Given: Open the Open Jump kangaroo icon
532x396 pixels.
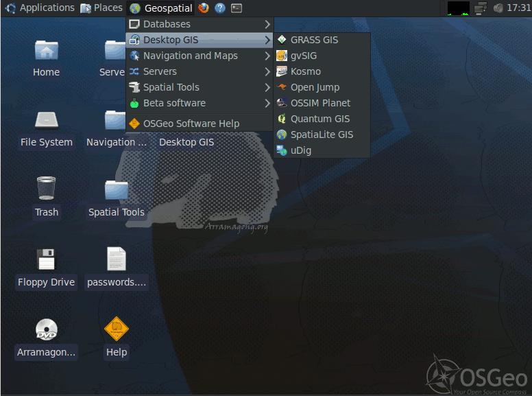Looking at the screenshot, I should 282,87.
